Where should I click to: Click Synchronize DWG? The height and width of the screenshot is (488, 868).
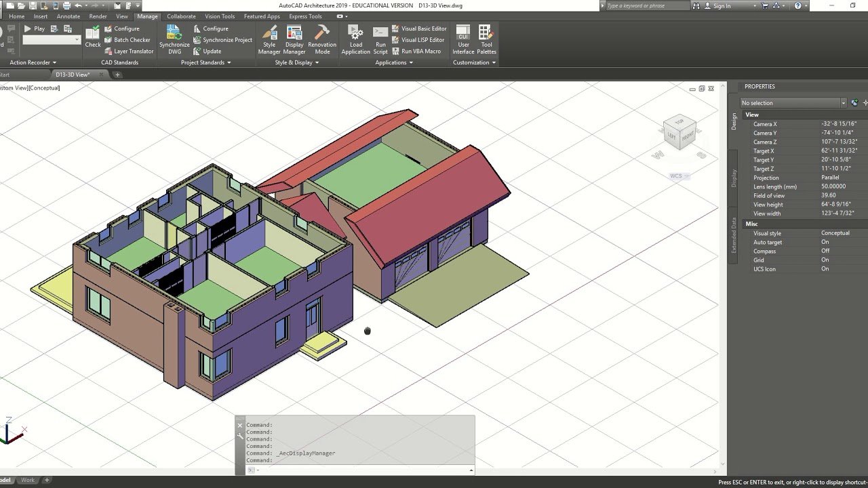pos(174,40)
